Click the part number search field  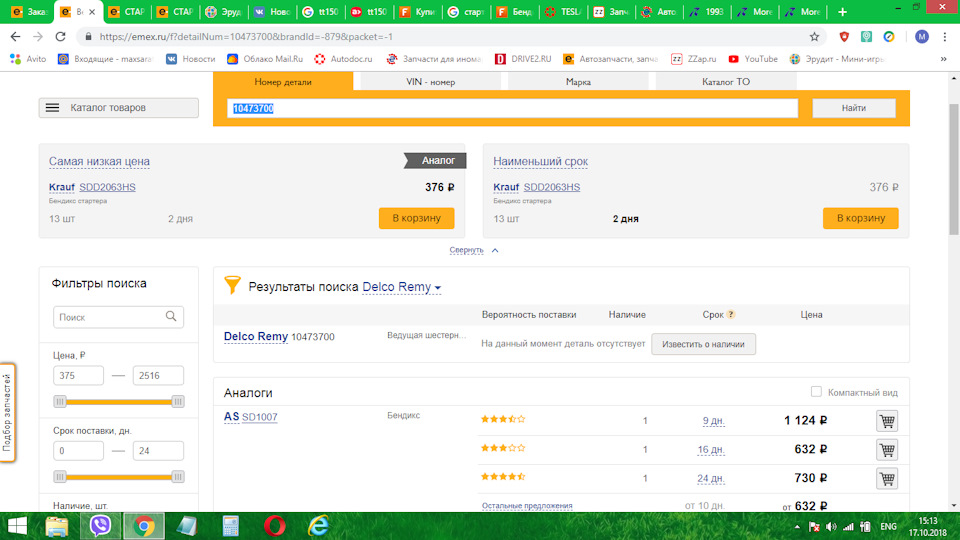pyautogui.click(x=512, y=108)
